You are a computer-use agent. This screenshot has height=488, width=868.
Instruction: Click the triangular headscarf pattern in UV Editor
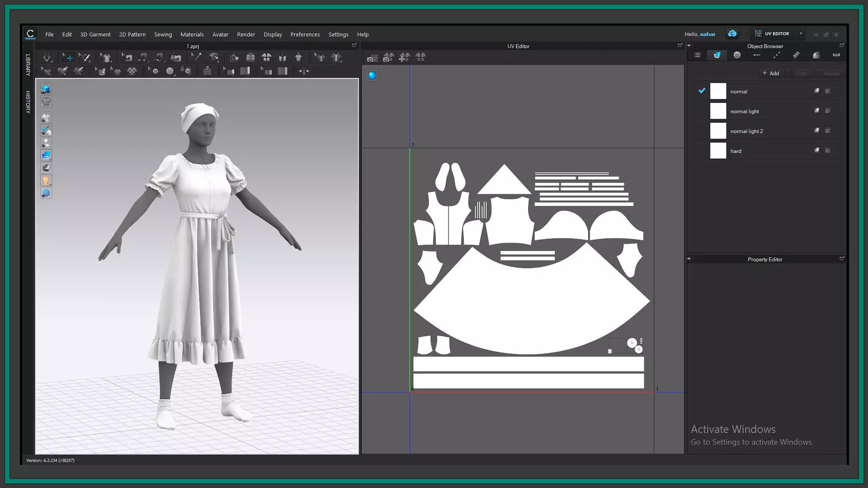[x=504, y=183]
